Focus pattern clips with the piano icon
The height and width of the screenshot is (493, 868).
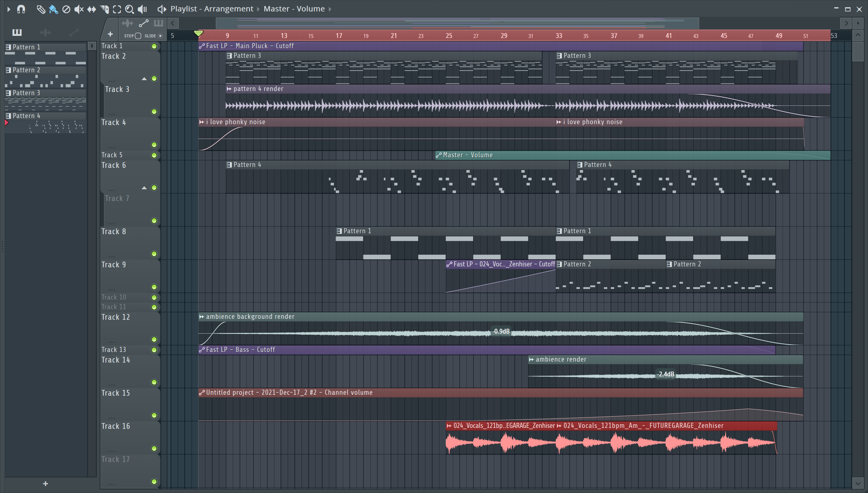tap(158, 23)
